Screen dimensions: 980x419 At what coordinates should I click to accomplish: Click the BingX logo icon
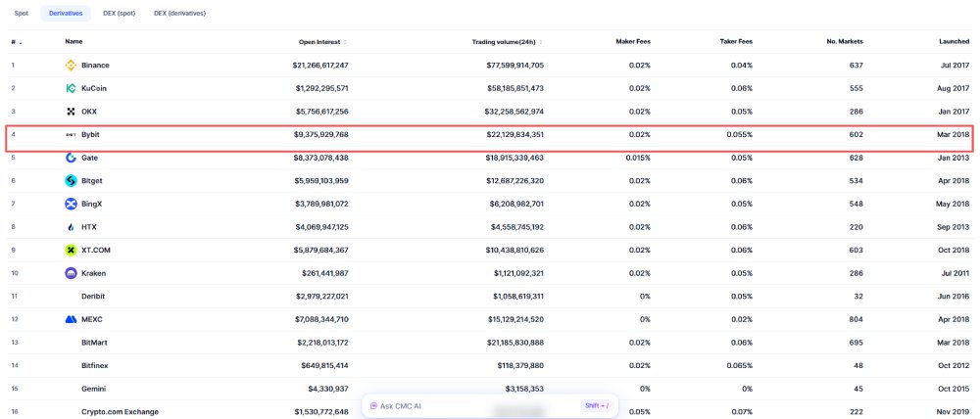click(71, 204)
